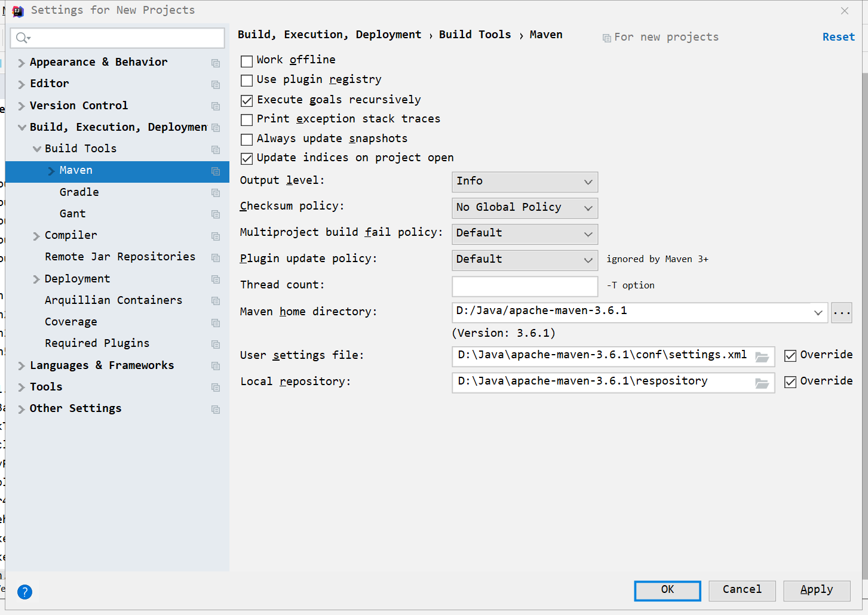Viewport: 868px width, 615px height.
Task: Click the project-level icon beside Compiler
Action: (216, 236)
